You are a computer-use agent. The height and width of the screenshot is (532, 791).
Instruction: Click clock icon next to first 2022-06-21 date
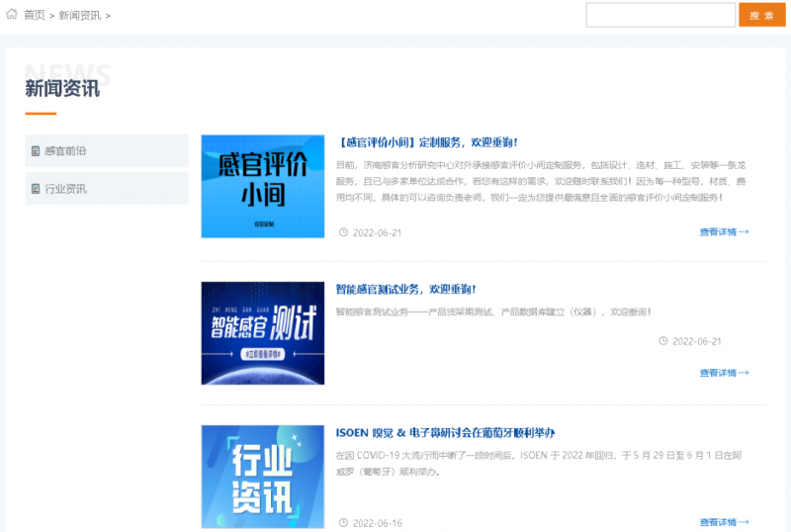point(343,232)
